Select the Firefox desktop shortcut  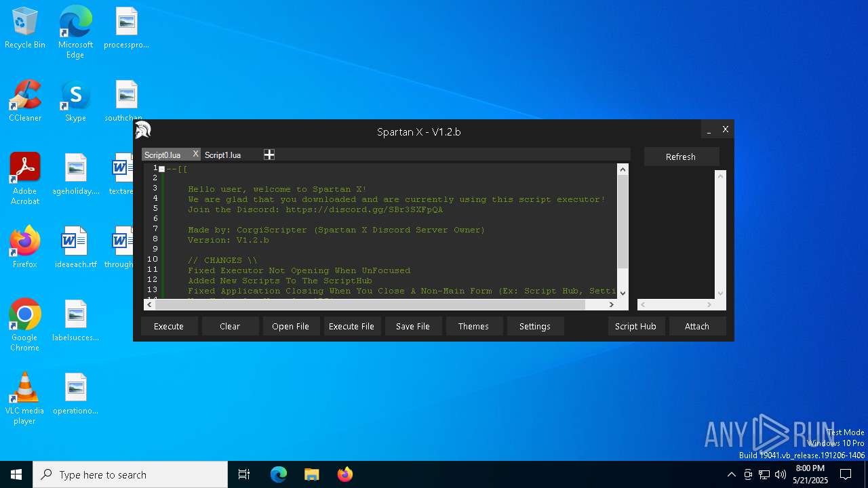[x=25, y=248]
